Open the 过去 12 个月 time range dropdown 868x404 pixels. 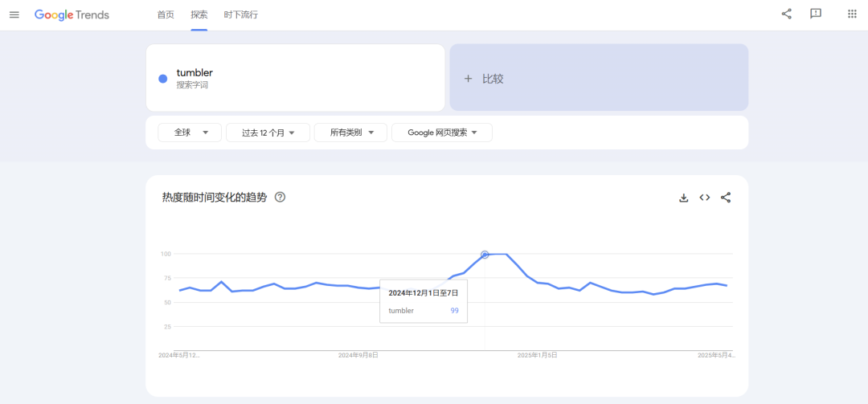click(268, 133)
